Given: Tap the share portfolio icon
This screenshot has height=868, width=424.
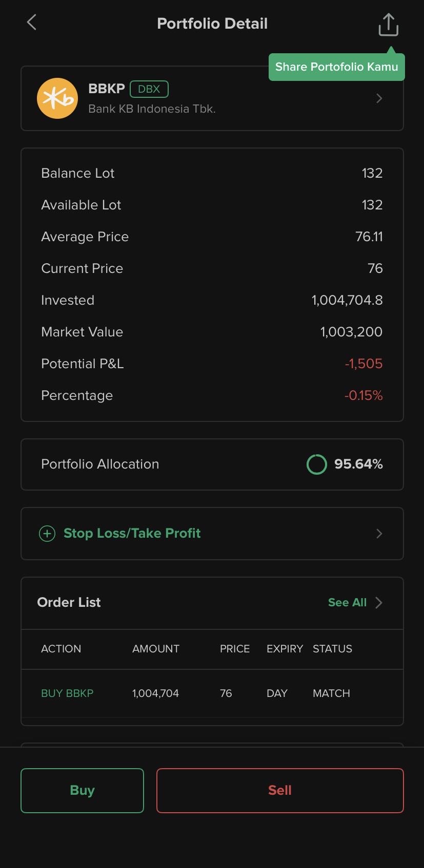Looking at the screenshot, I should pos(388,25).
